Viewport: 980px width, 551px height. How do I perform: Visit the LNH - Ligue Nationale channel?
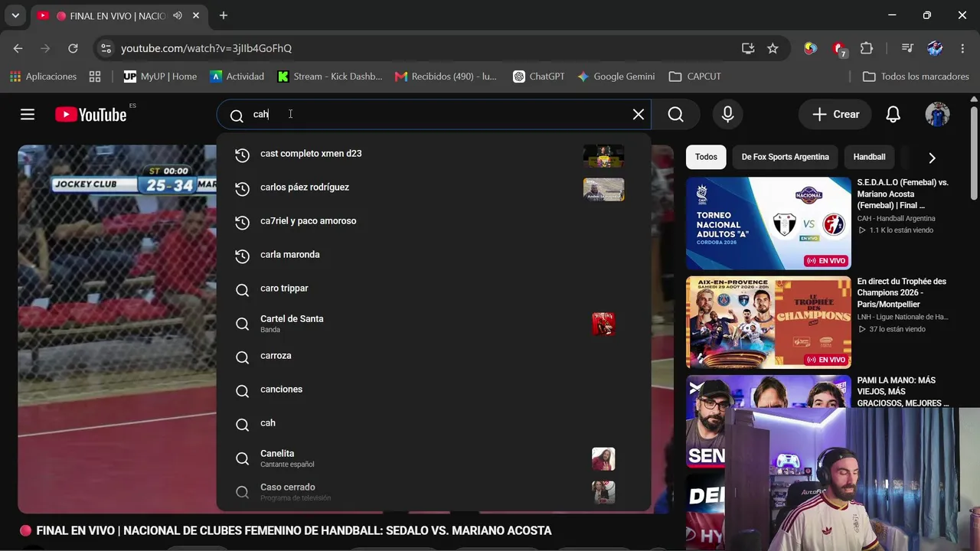tap(903, 317)
